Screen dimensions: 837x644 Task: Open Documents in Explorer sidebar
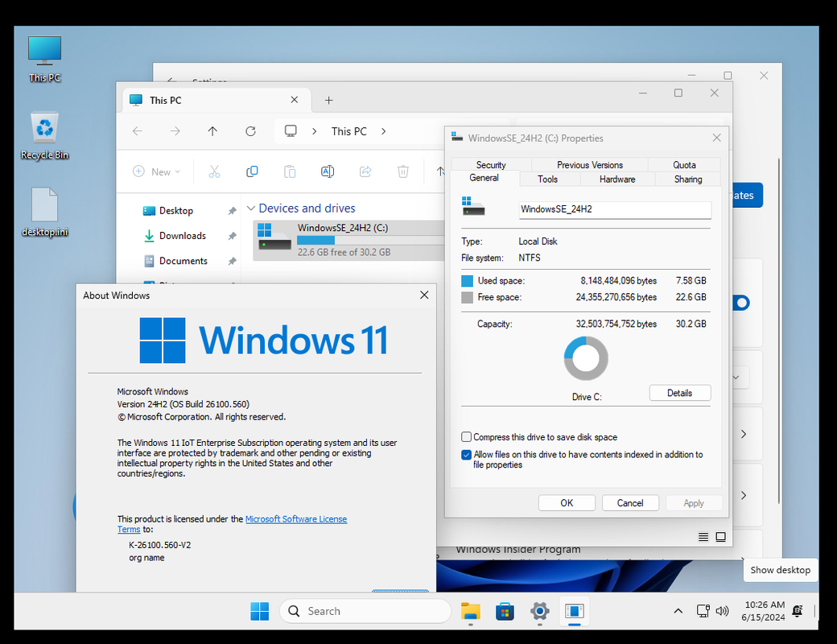click(x=183, y=261)
